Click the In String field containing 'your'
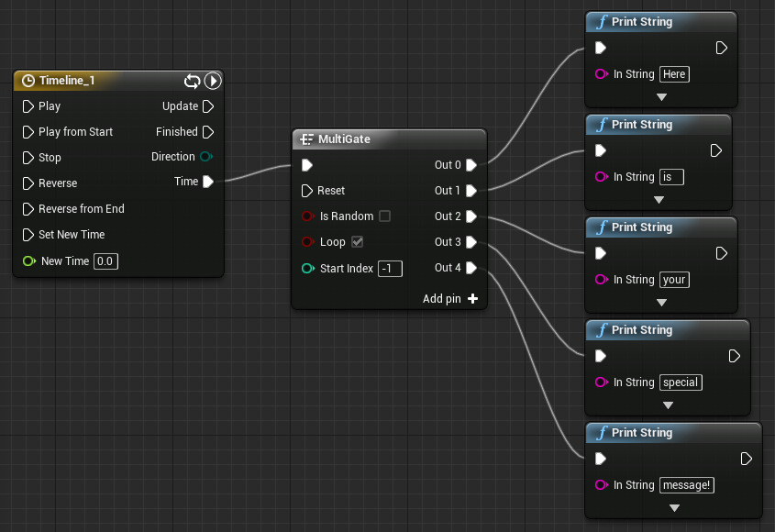Image resolution: width=775 pixels, height=532 pixels. pyautogui.click(x=674, y=280)
